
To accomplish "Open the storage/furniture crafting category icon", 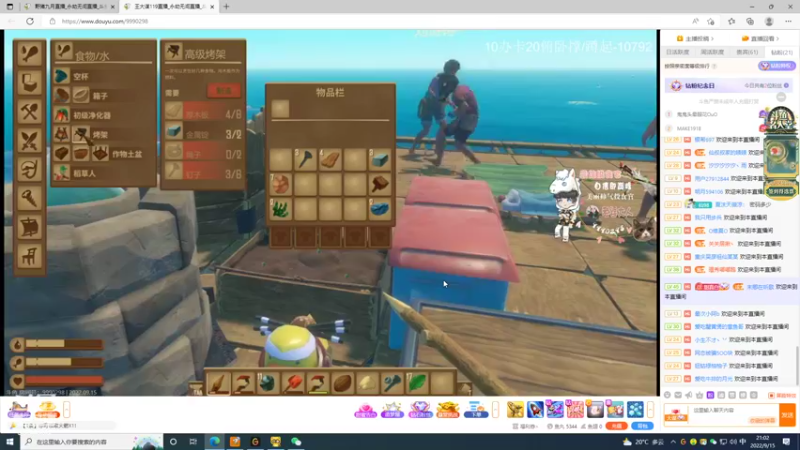I will [29, 82].
